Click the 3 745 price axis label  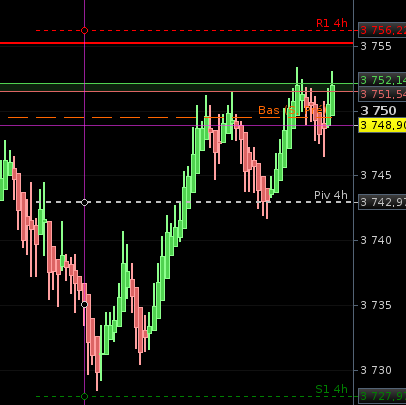click(x=376, y=175)
